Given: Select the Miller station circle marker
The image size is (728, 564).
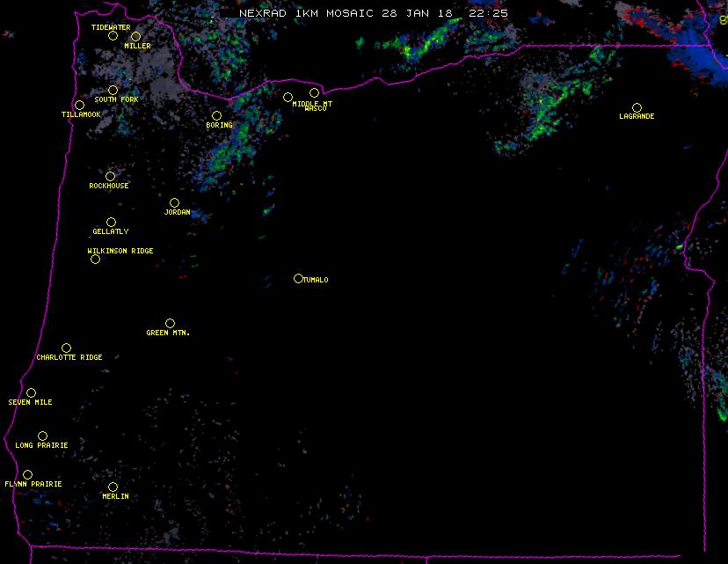Looking at the screenshot, I should click(135, 36).
